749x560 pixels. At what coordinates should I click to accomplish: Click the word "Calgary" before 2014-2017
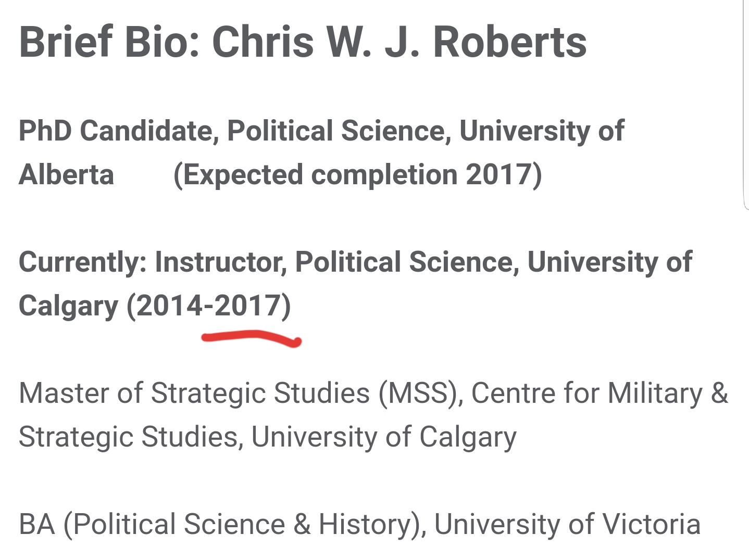pyautogui.click(x=69, y=307)
